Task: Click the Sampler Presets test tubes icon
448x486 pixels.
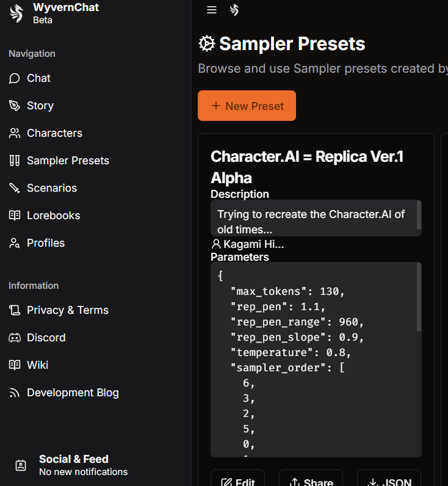Action: [15, 161]
